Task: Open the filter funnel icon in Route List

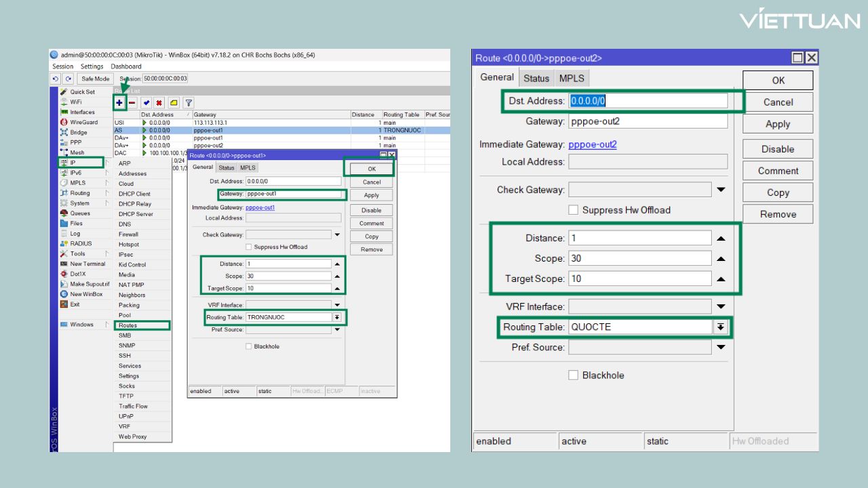Action: [x=189, y=103]
